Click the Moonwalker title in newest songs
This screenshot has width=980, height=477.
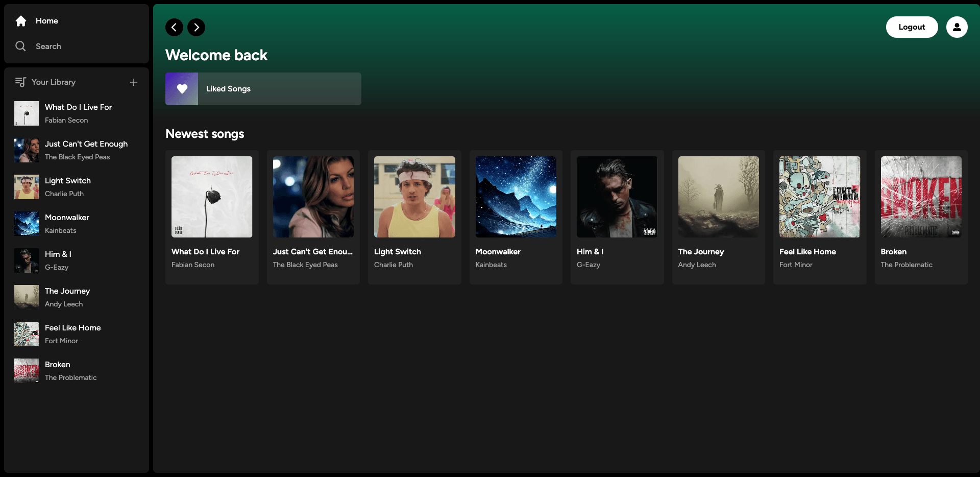[x=498, y=252]
